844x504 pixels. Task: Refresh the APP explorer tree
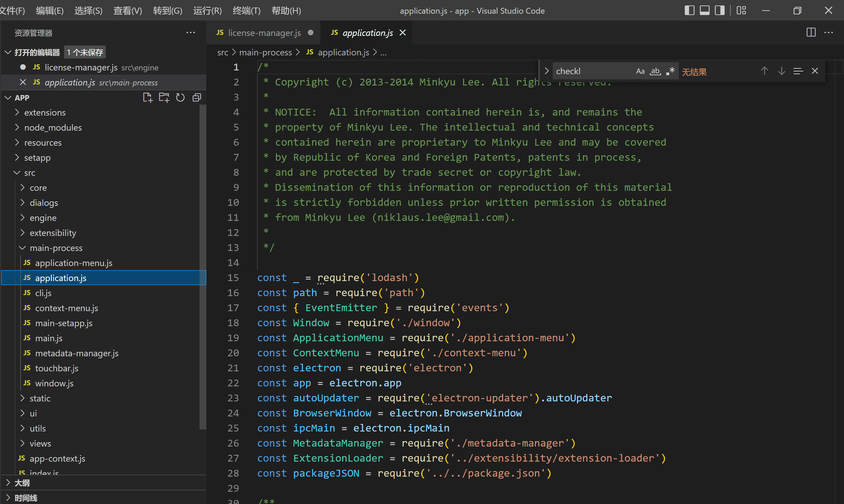tap(180, 97)
